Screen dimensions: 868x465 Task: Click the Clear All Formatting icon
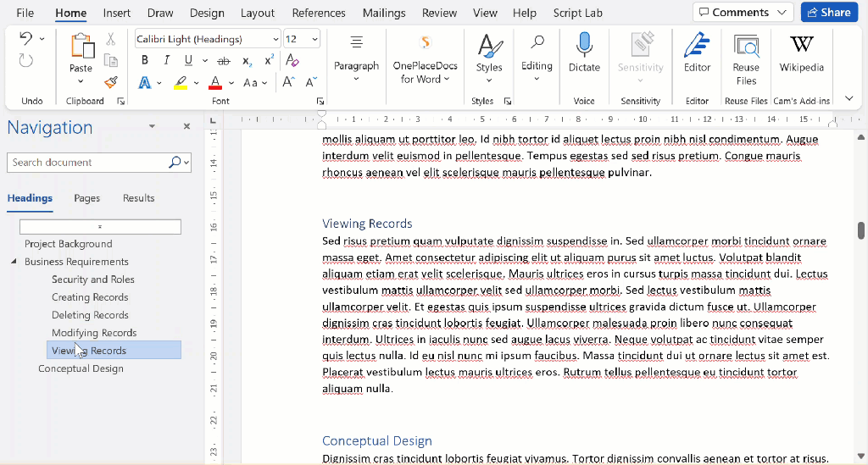292,61
